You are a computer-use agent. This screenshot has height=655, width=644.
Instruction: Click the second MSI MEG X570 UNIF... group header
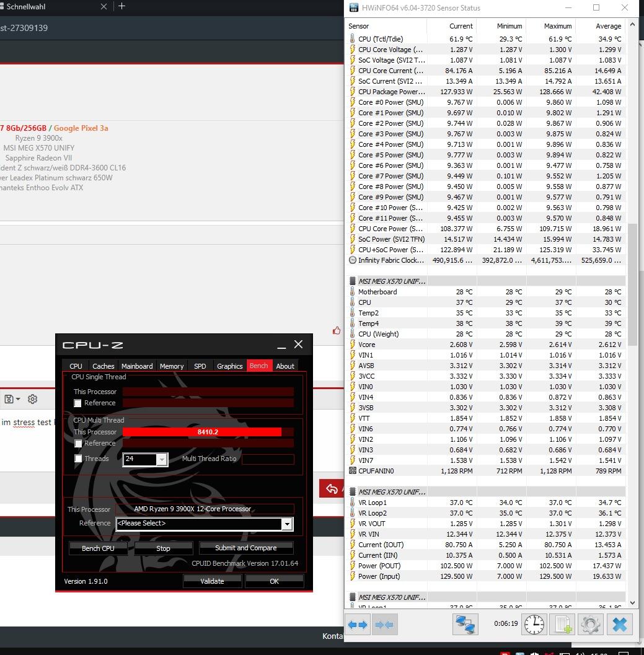pos(486,491)
